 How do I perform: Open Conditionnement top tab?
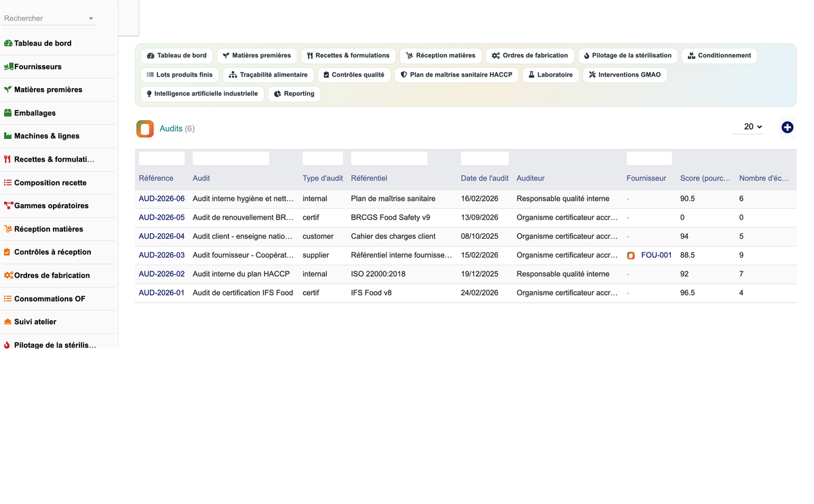[x=720, y=56]
